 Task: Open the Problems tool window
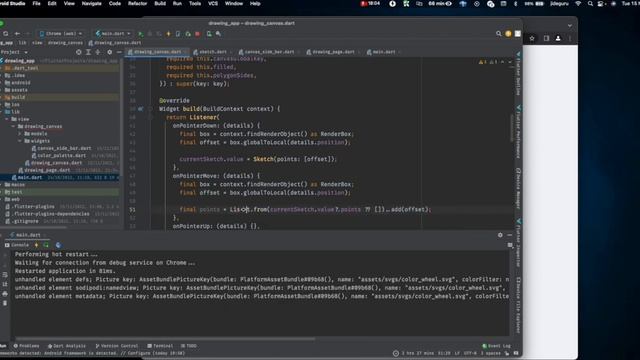coord(27,346)
